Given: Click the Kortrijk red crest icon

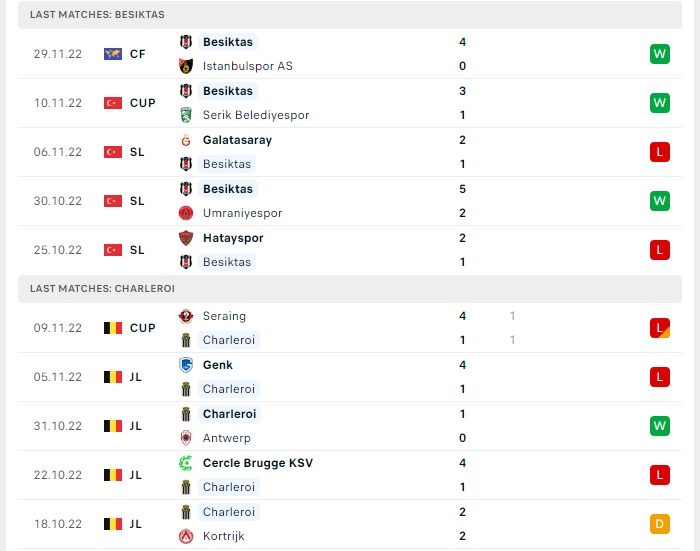Looking at the screenshot, I should click(x=186, y=536).
